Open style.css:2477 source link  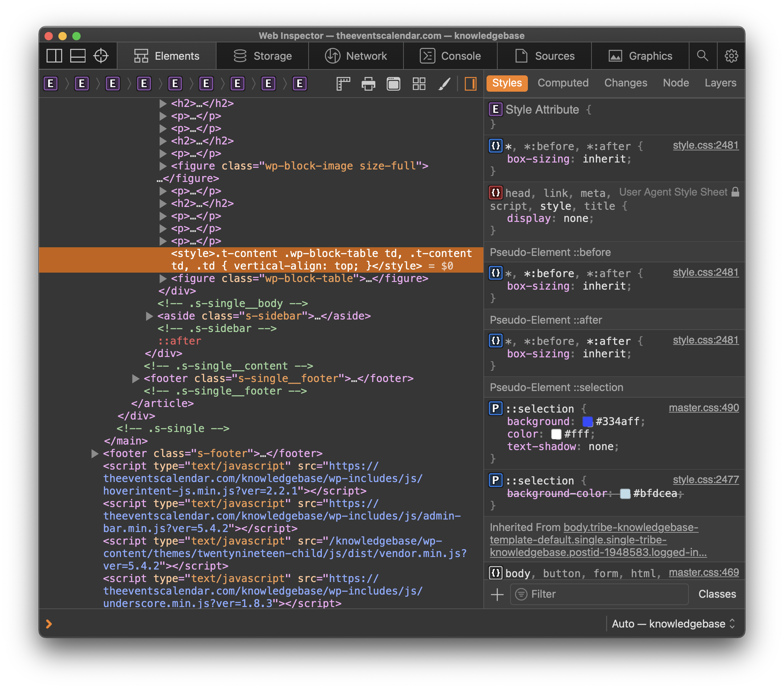(705, 479)
